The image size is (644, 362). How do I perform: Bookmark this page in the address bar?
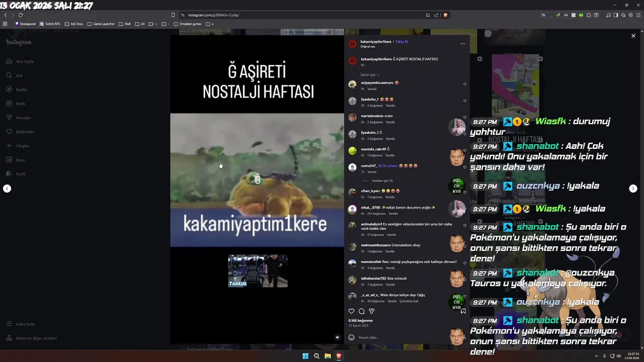[x=173, y=15]
